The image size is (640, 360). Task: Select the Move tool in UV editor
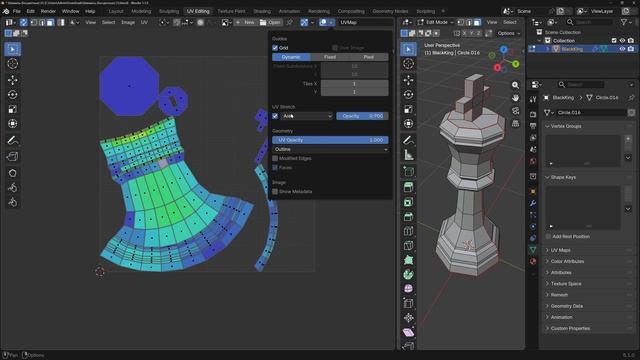13,80
